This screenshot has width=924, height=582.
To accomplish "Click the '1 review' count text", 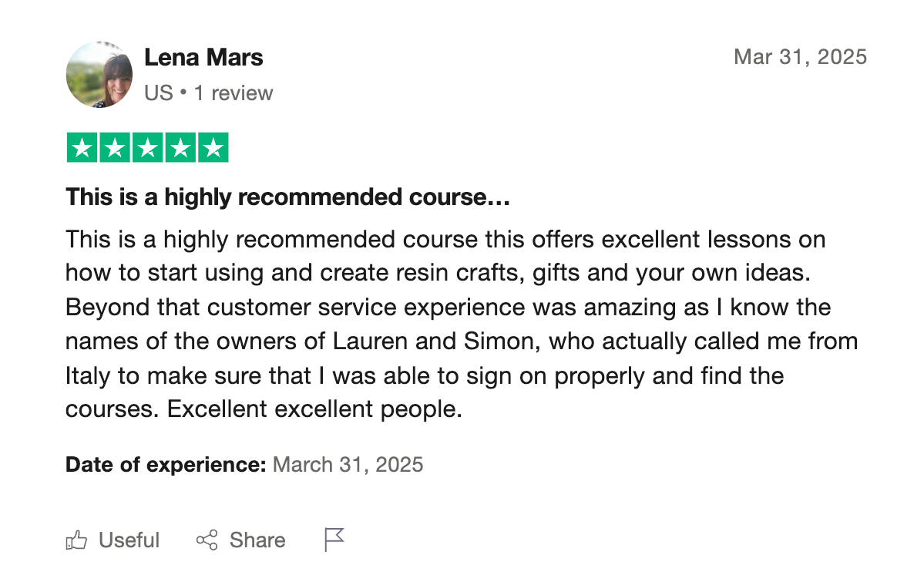I will (x=234, y=93).
